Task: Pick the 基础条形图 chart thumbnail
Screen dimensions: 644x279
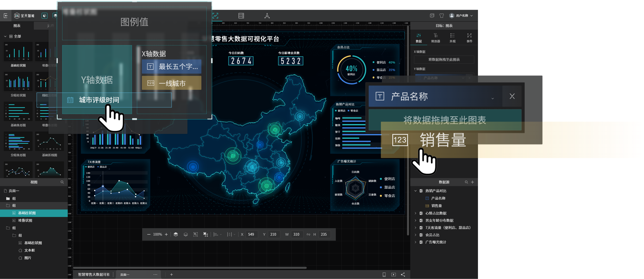Action: point(18,111)
